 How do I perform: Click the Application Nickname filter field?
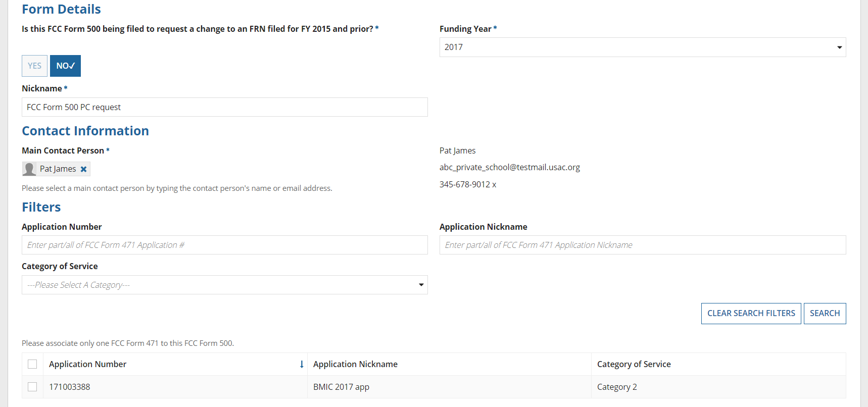(x=642, y=245)
